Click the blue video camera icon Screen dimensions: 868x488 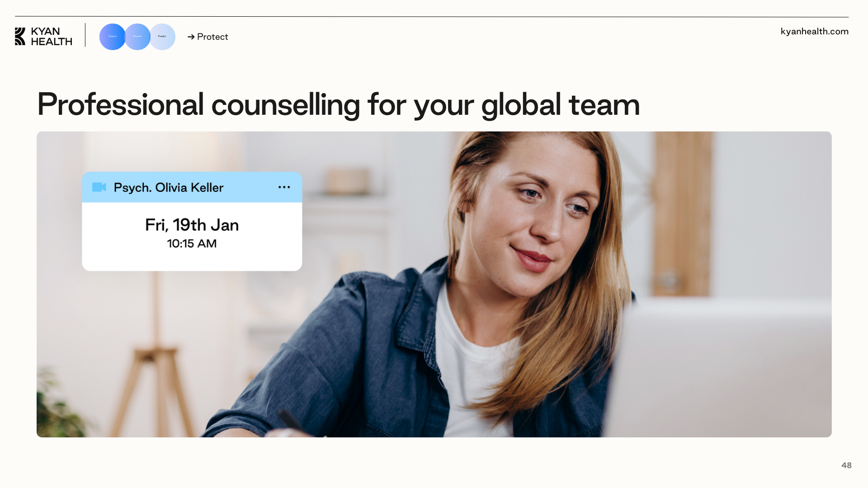click(99, 187)
